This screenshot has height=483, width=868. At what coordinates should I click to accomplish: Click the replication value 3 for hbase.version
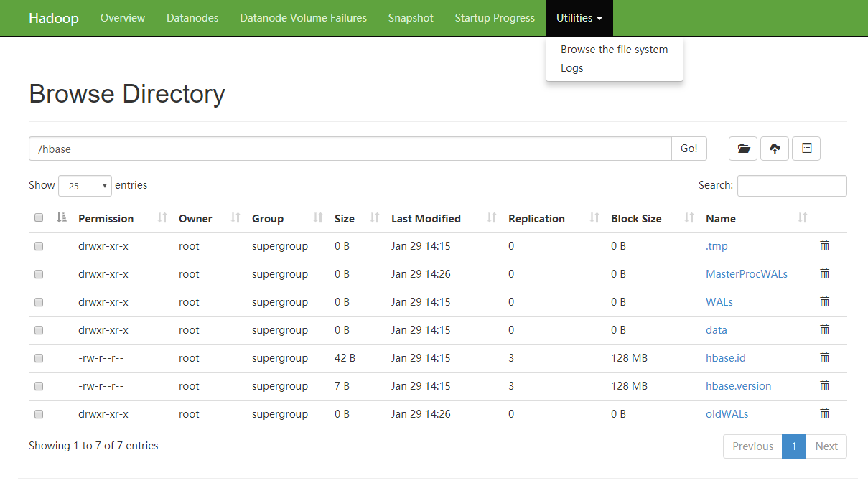511,386
